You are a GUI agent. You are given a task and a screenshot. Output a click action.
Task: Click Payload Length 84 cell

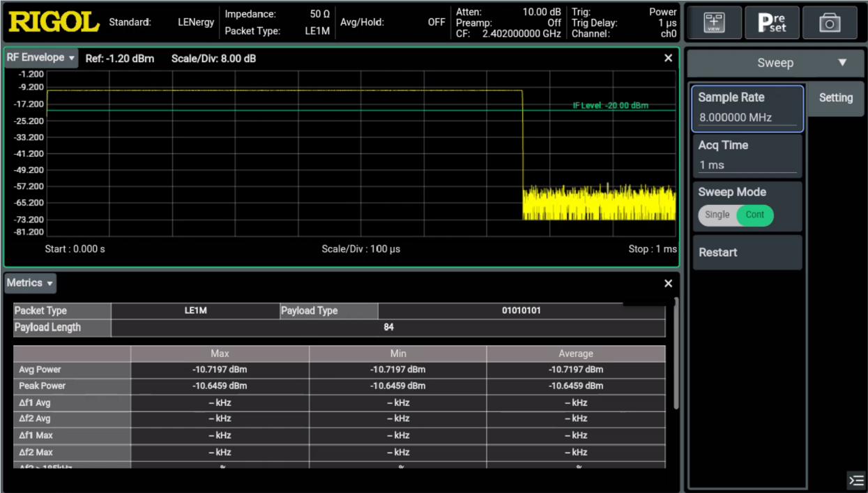[388, 328]
